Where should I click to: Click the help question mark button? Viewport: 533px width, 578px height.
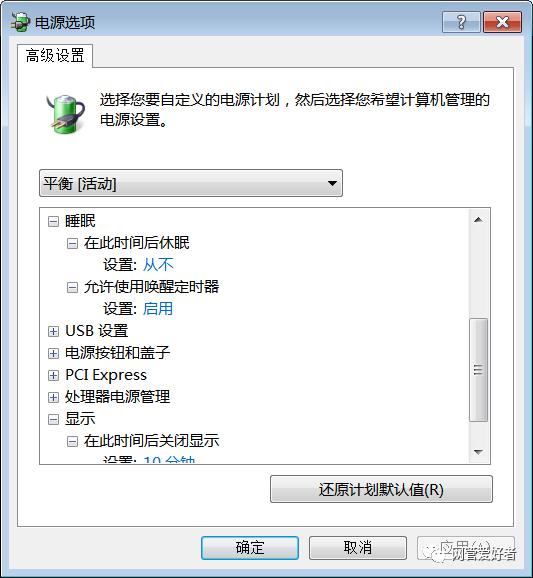pos(461,22)
